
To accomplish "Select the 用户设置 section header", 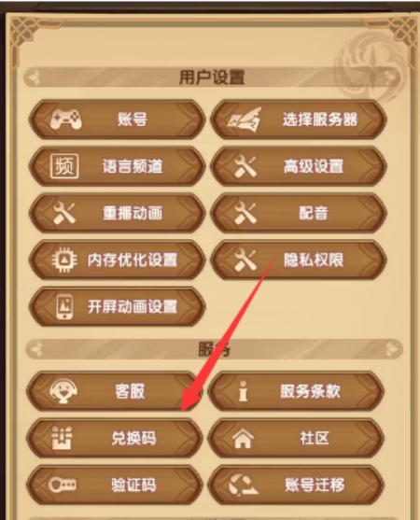I will [x=212, y=77].
